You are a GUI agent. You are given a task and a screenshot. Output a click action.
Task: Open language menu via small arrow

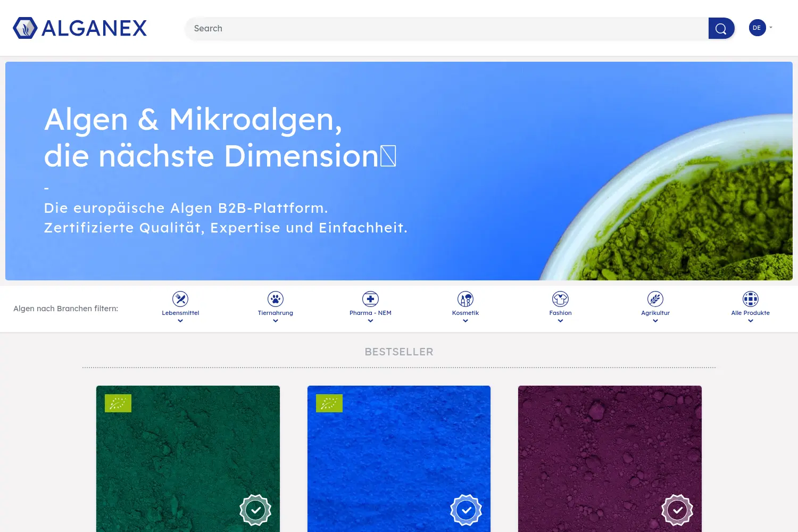pyautogui.click(x=771, y=28)
